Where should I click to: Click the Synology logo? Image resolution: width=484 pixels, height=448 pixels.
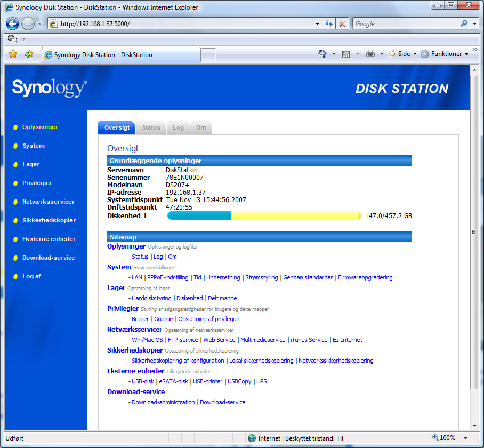(x=49, y=88)
